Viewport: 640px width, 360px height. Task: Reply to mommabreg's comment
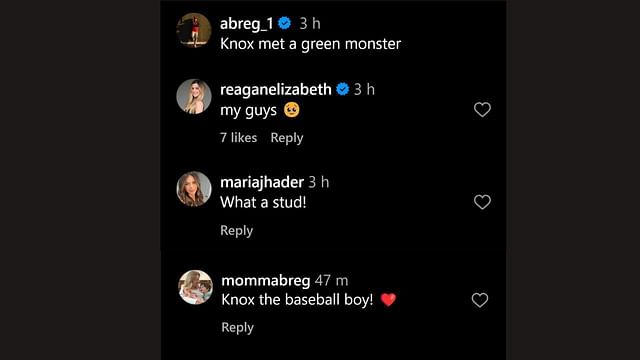[x=238, y=327]
